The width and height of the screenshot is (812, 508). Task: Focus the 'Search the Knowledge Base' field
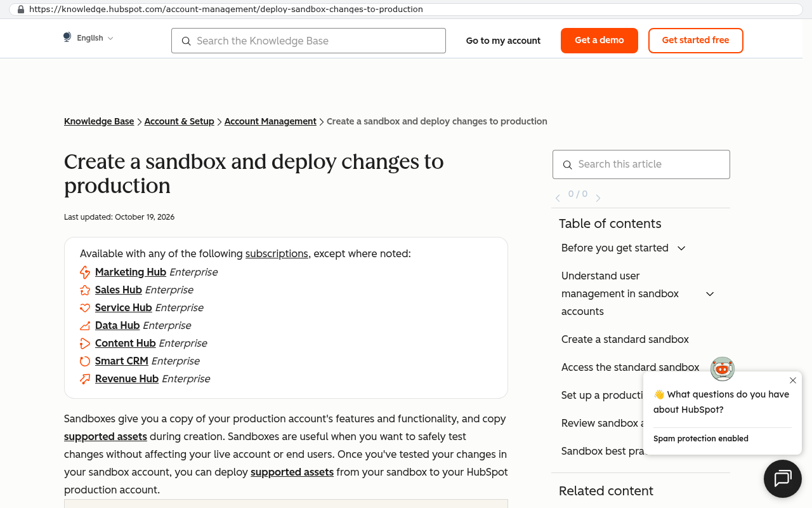pos(308,41)
